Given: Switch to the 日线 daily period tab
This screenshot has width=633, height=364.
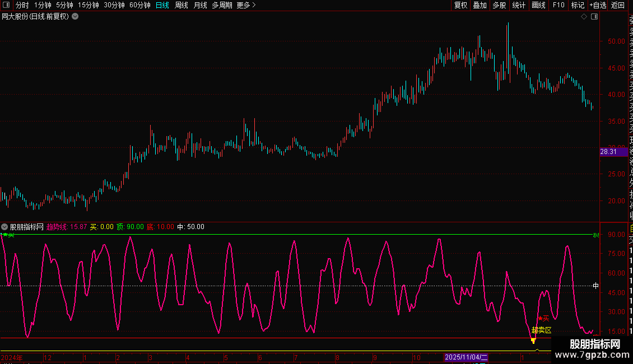Looking at the screenshot, I should click(162, 5).
